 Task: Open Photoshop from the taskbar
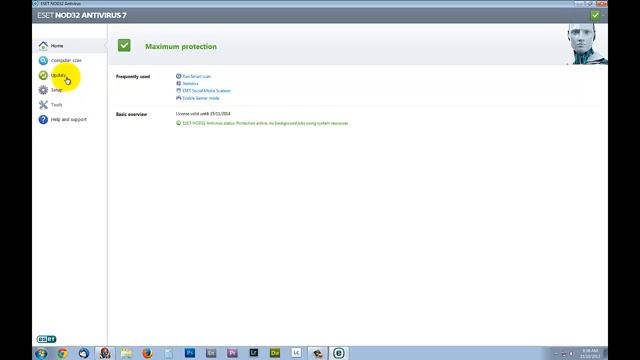point(190,353)
